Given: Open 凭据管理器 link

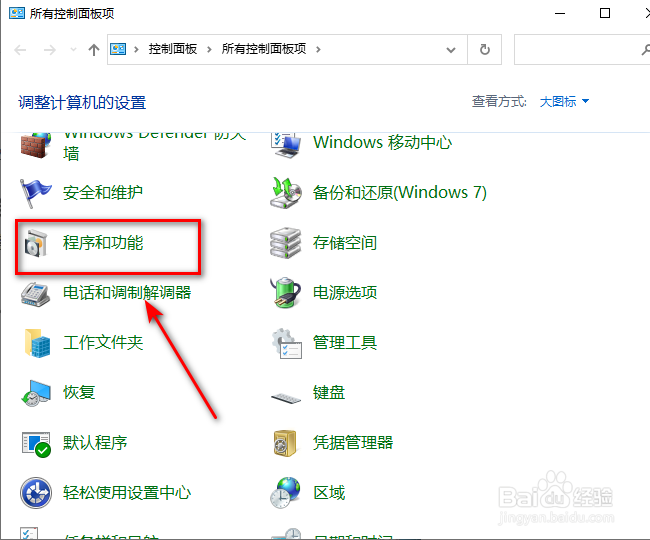Looking at the screenshot, I should (353, 443).
